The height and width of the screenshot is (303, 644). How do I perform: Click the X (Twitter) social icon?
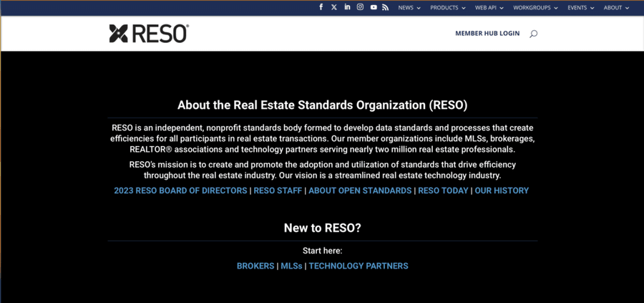point(334,7)
